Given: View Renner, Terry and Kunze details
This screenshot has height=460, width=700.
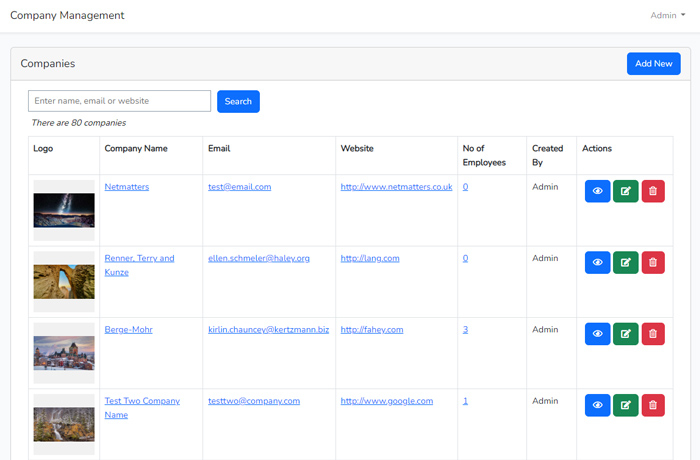Looking at the screenshot, I should tap(597, 262).
